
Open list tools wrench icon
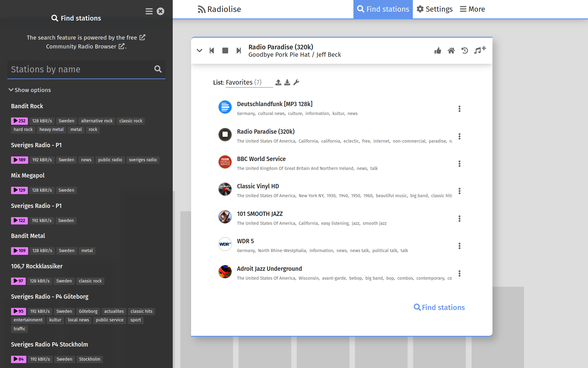point(296,82)
